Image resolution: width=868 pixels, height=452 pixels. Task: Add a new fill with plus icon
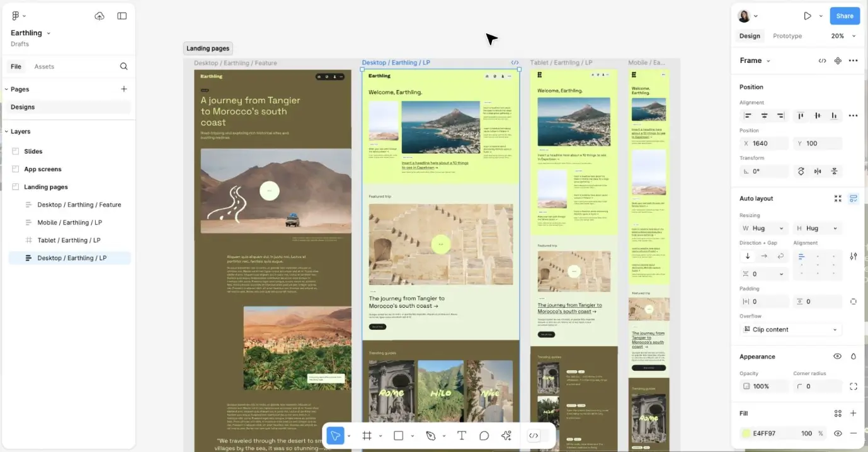point(854,414)
